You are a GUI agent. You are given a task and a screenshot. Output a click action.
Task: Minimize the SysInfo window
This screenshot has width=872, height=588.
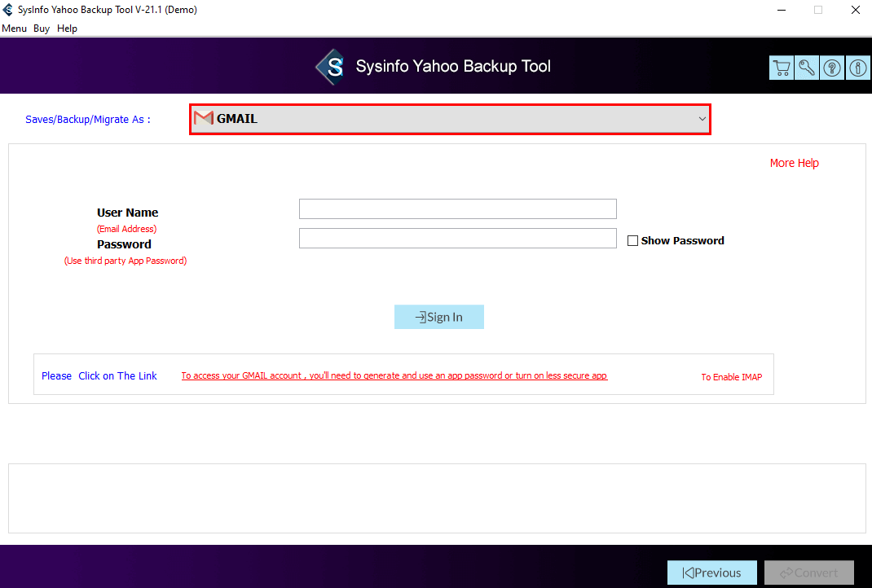tap(782, 10)
